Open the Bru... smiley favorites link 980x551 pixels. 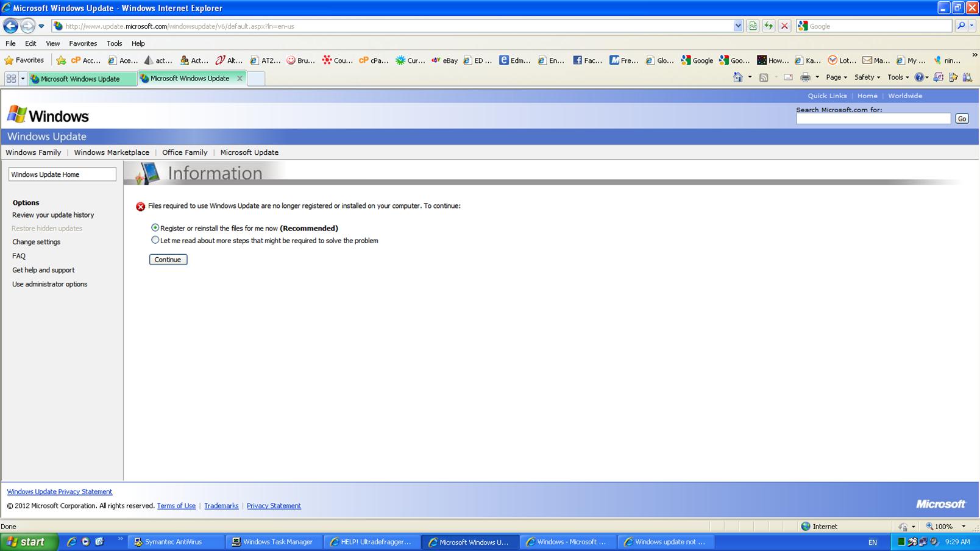[300, 60]
